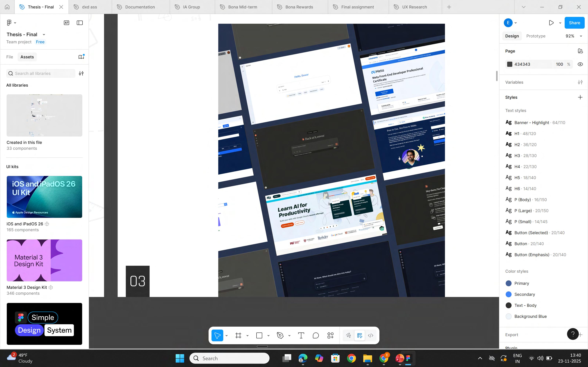Image resolution: width=588 pixels, height=367 pixels.
Task: Toggle page background visibility eye icon
Action: click(x=580, y=64)
